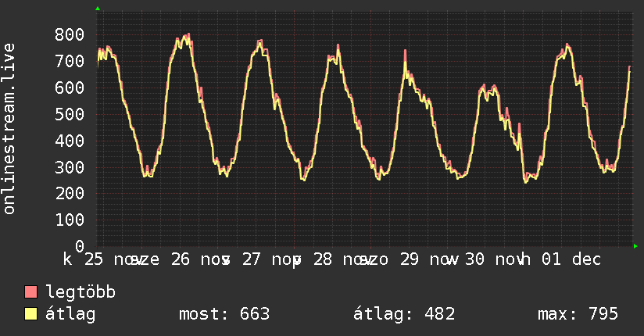Viewport: 644px width, 336px height.
Task: Click green arrow at x-axis end
Action: (635, 246)
